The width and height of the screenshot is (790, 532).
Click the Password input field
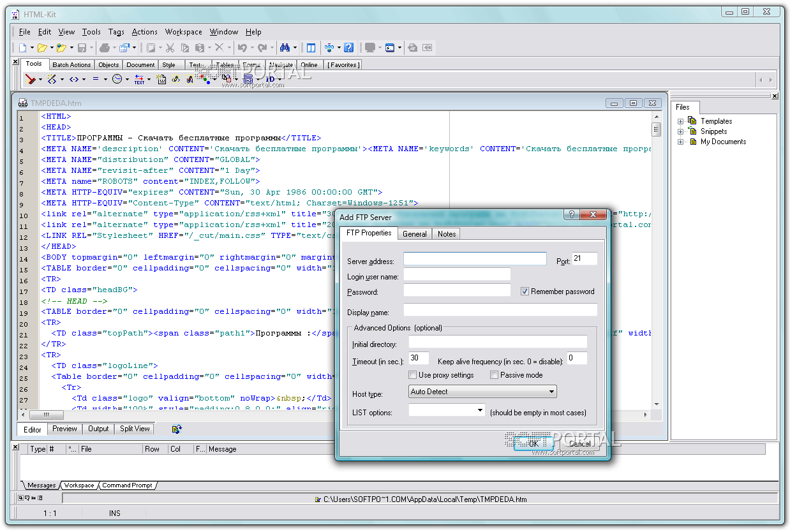click(x=457, y=290)
